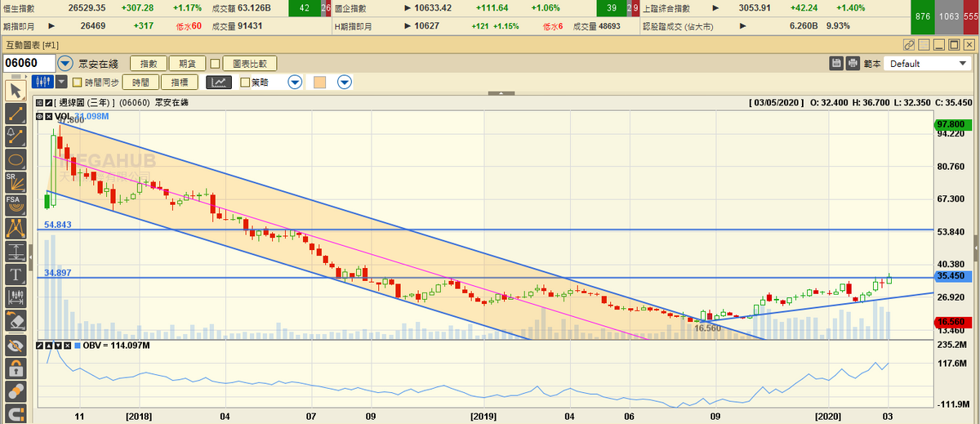Viewport: 980px width, 424px height.
Task: Click the 指標 indicators button
Action: (x=180, y=82)
